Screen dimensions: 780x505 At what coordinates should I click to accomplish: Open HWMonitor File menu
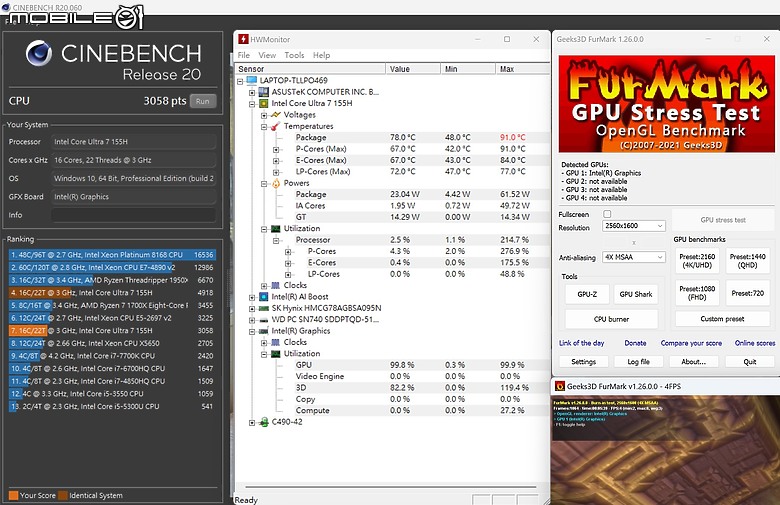(x=244, y=55)
